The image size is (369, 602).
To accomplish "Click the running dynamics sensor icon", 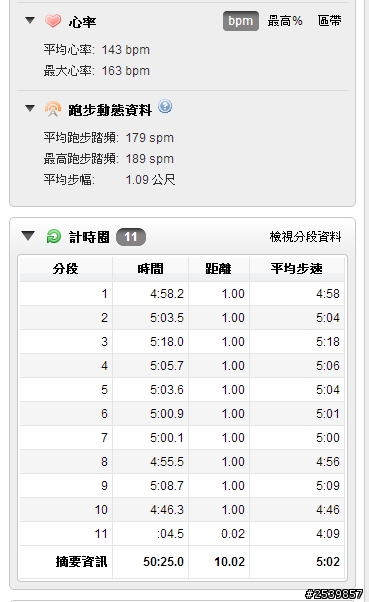I will [x=53, y=109].
